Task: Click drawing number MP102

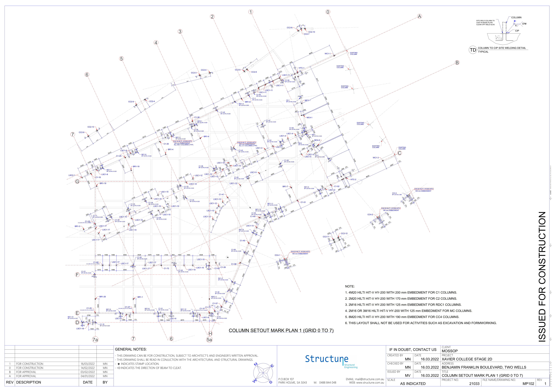Action: [528, 384]
